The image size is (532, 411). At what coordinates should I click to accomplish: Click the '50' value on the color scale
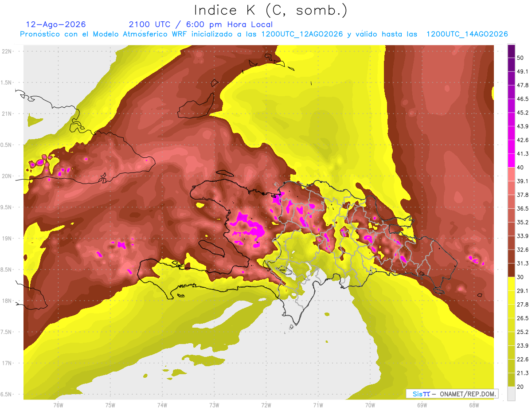coord(520,58)
